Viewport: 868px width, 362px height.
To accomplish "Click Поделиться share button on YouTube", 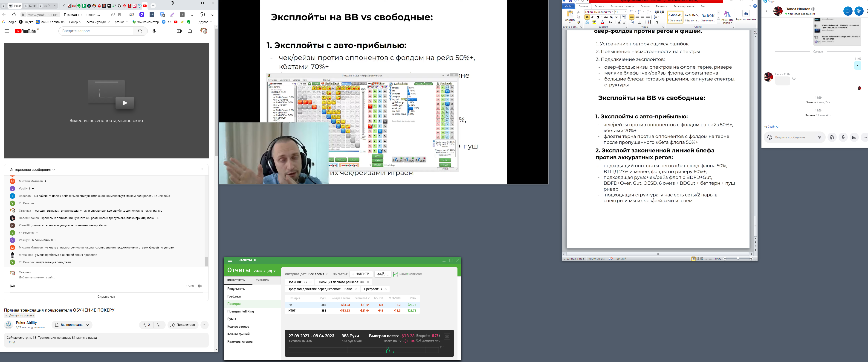I will (x=183, y=325).
